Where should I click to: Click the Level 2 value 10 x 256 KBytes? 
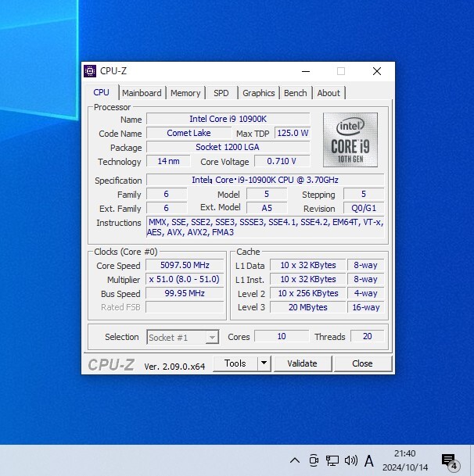[308, 294]
